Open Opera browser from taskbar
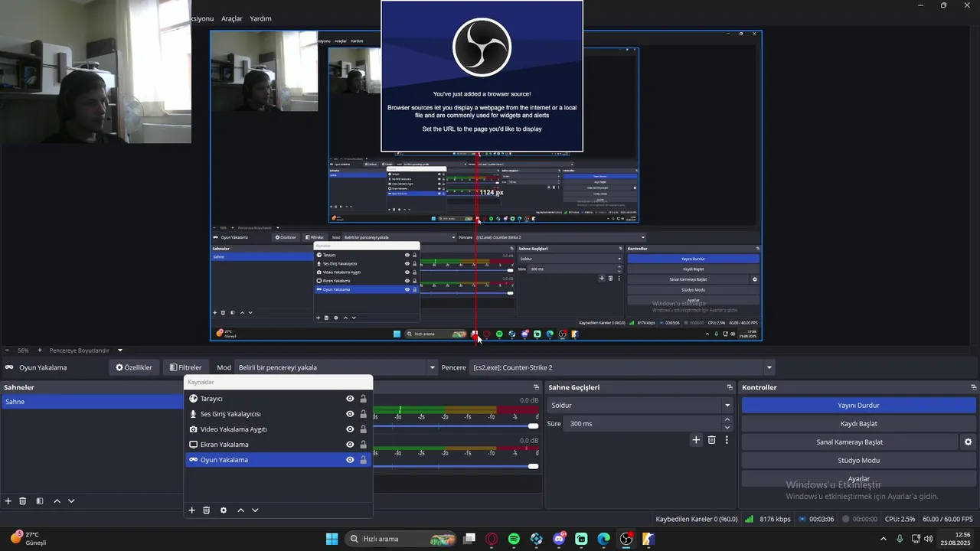The image size is (980, 551). click(x=492, y=539)
